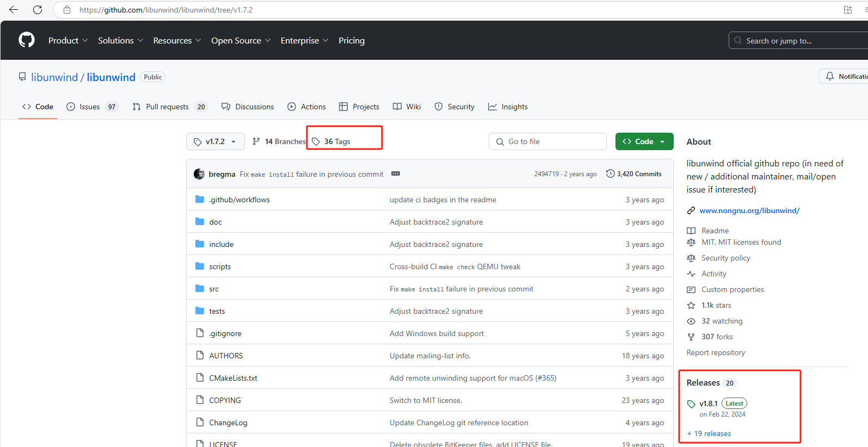868x447 pixels.
Task: Click the src folder icon
Action: [x=200, y=288]
